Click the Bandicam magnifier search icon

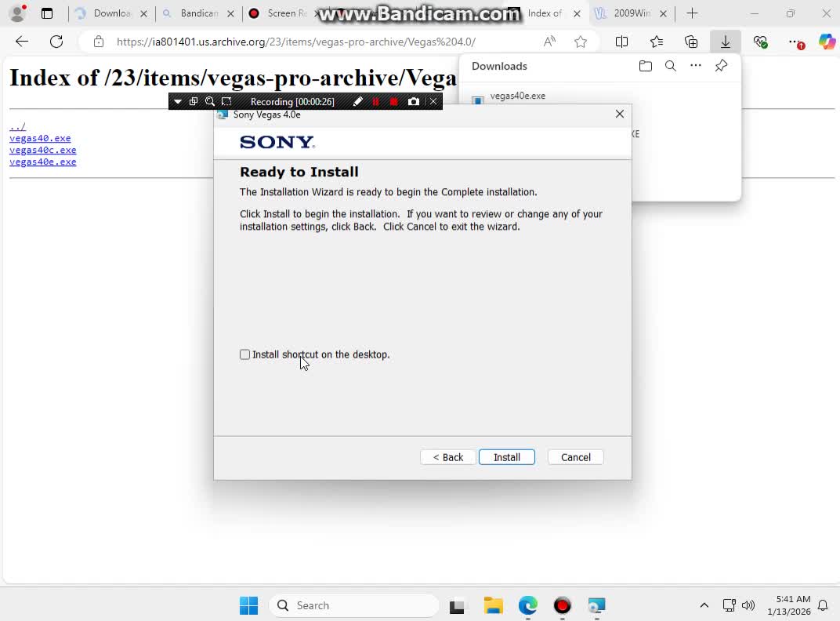tap(210, 101)
